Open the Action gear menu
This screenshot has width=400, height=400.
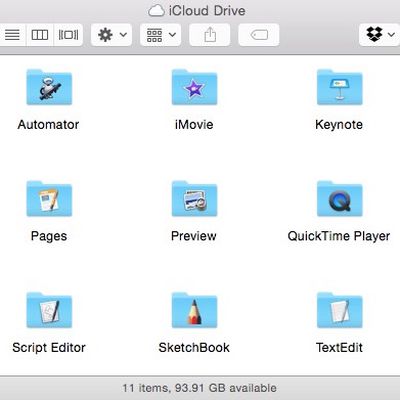coord(111,35)
